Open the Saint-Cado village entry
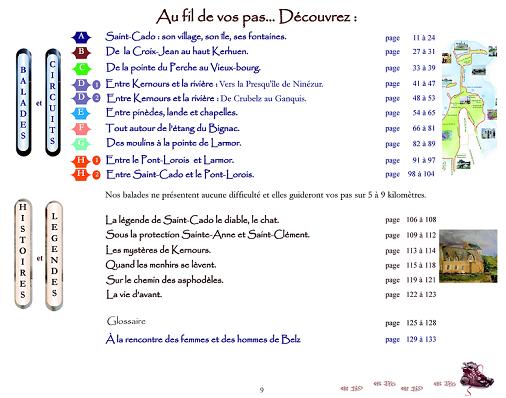506x398 pixels. [196, 36]
